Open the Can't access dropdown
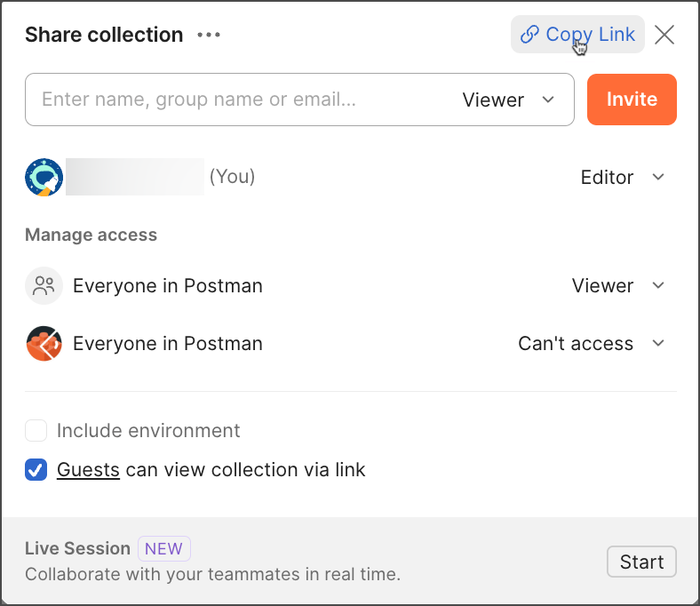This screenshot has width=700, height=606. (x=591, y=344)
